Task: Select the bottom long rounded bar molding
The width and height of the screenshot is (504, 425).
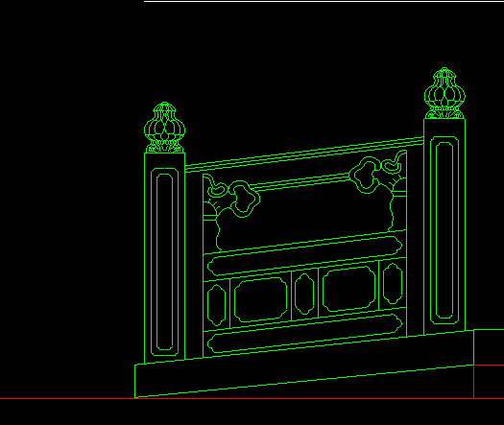Action: pos(304,334)
